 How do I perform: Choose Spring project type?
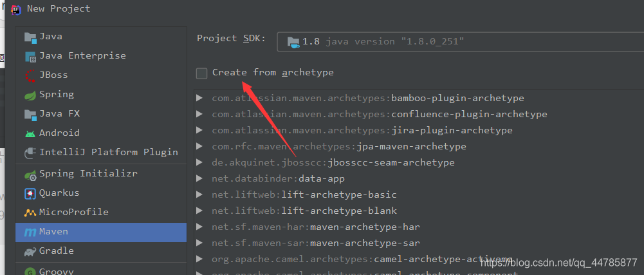pyautogui.click(x=101, y=95)
